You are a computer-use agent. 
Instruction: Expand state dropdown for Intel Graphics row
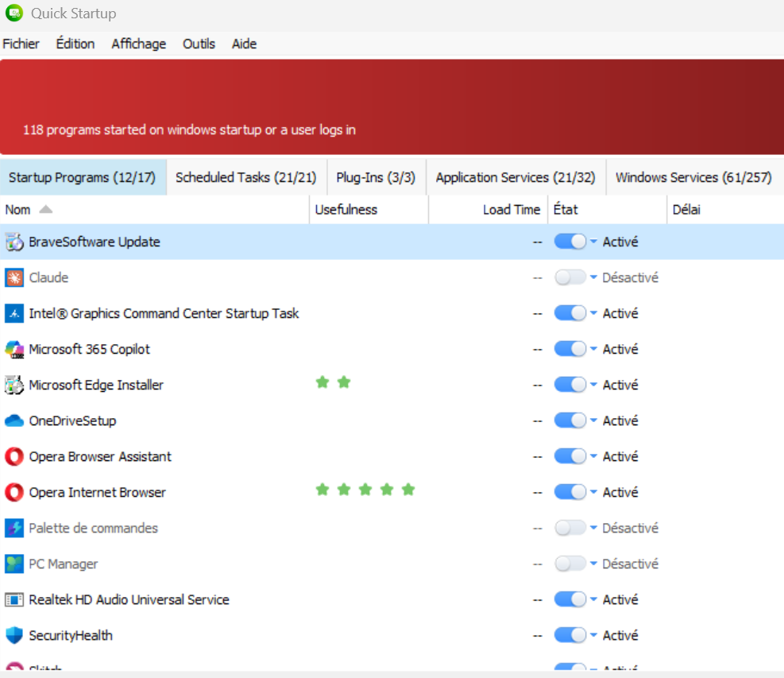(x=593, y=313)
